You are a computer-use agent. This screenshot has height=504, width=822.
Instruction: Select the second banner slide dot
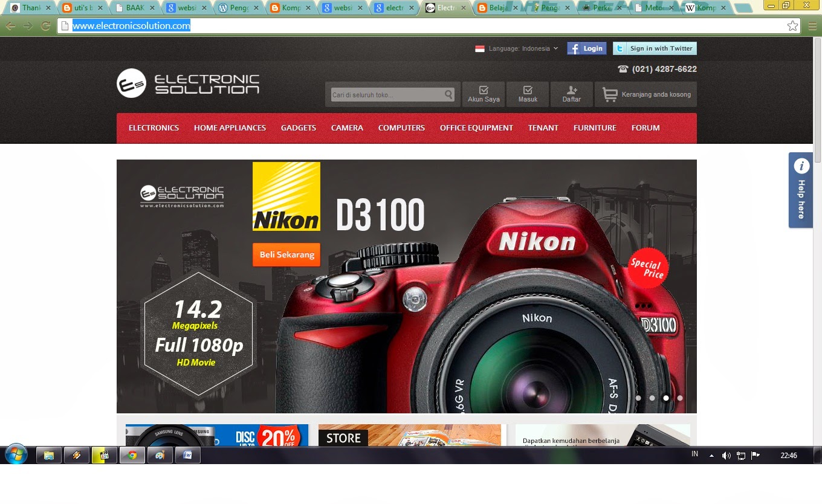tap(652, 398)
